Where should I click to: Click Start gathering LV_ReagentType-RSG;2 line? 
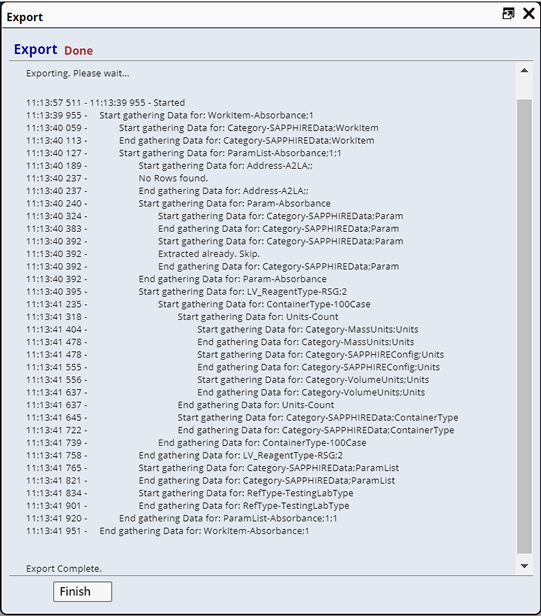pos(242,292)
